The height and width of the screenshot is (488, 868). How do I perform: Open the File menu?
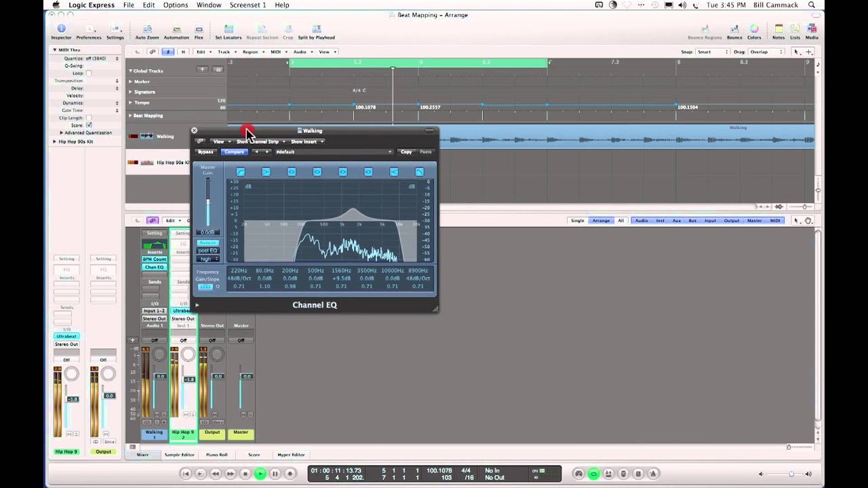pyautogui.click(x=128, y=5)
